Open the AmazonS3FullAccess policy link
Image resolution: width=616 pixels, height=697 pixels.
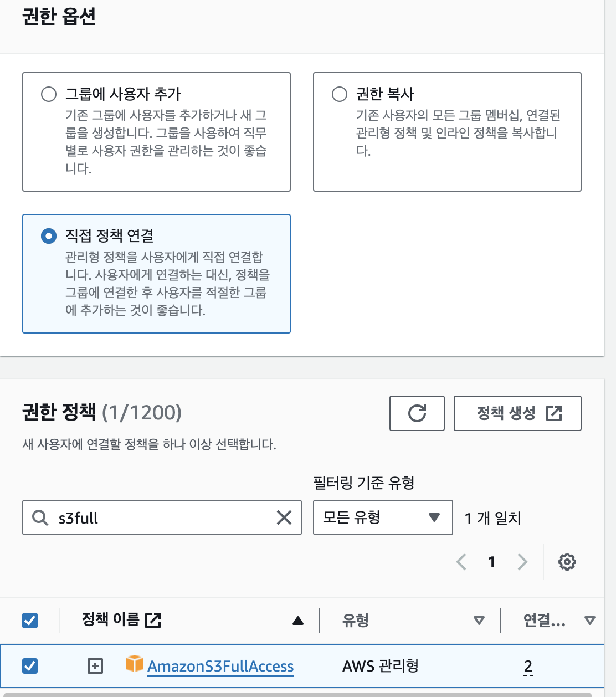tap(220, 666)
